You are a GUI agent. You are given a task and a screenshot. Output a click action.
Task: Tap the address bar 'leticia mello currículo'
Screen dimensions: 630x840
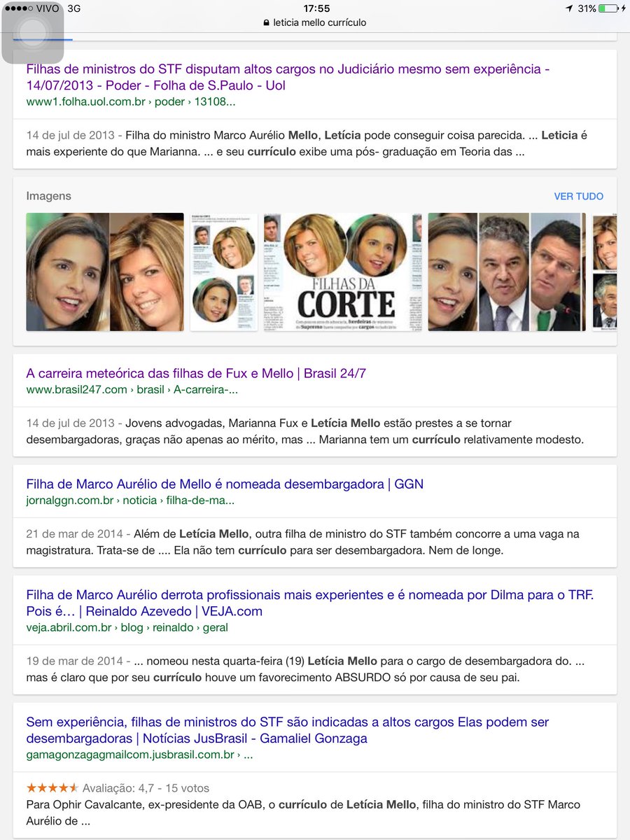[315, 22]
